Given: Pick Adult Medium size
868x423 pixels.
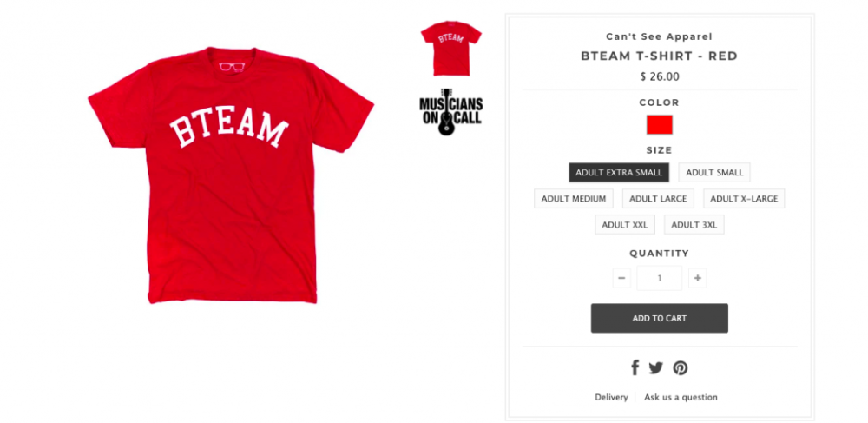Looking at the screenshot, I should click(574, 198).
